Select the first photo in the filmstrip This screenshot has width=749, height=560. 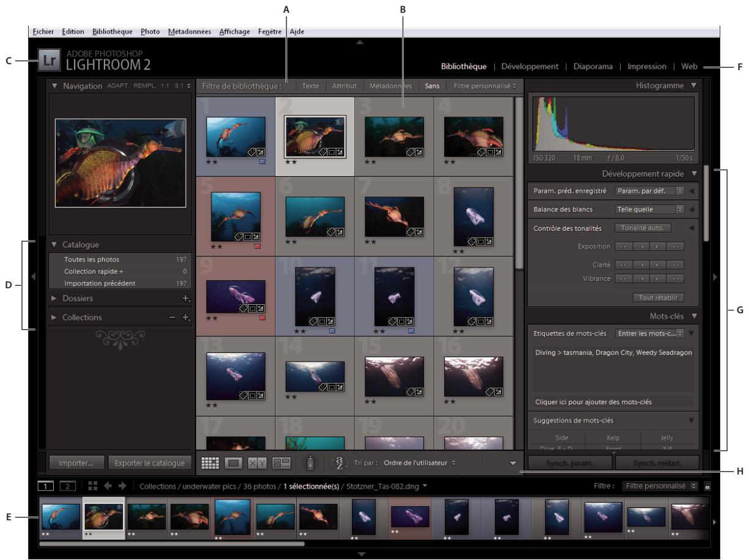[61, 516]
